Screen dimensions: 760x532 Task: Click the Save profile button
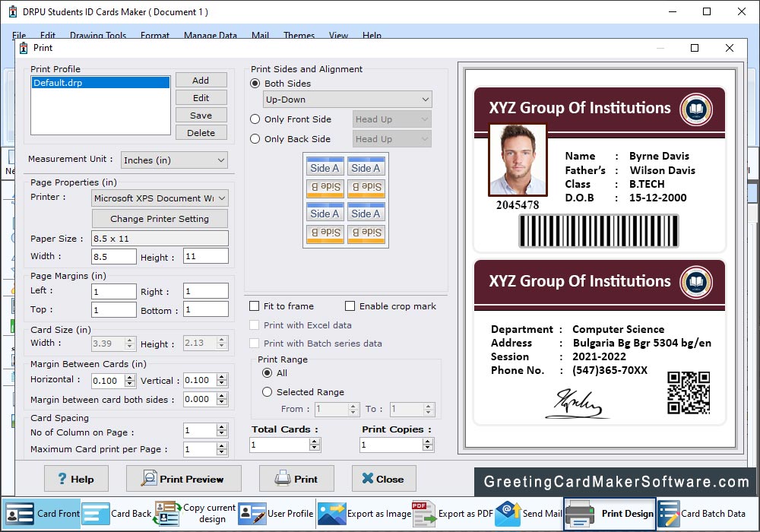[x=201, y=116]
